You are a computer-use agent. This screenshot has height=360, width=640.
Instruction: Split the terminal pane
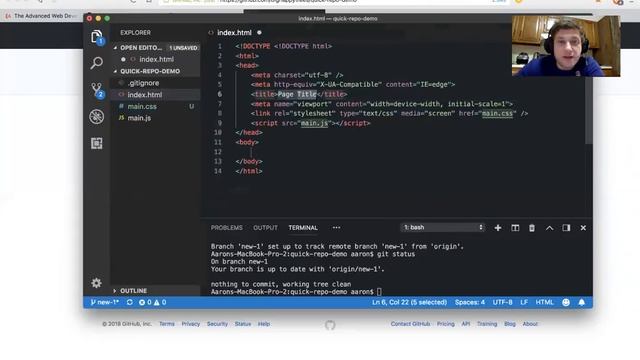click(515, 228)
